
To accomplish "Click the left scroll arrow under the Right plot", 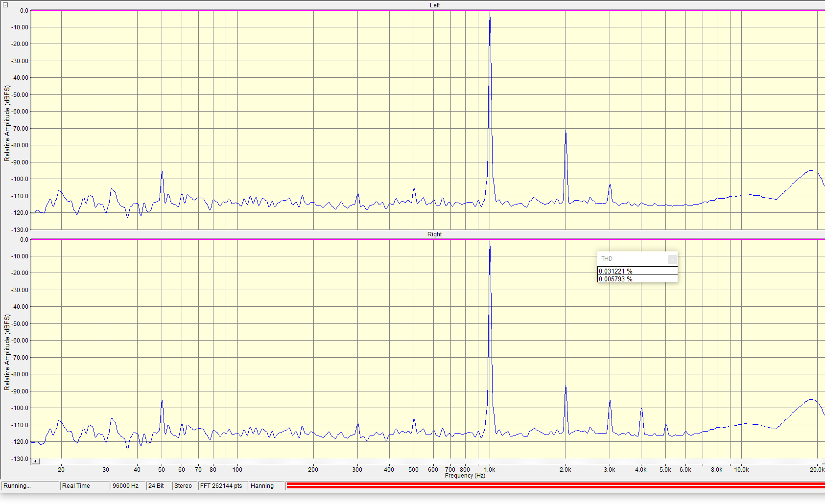I will (x=35, y=461).
